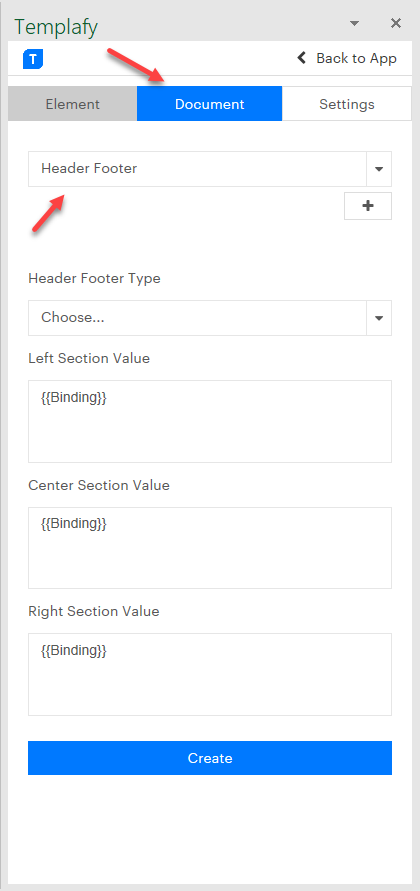Close the Templafy task pane
Viewport: 420px width, 891px height.
(x=396, y=23)
